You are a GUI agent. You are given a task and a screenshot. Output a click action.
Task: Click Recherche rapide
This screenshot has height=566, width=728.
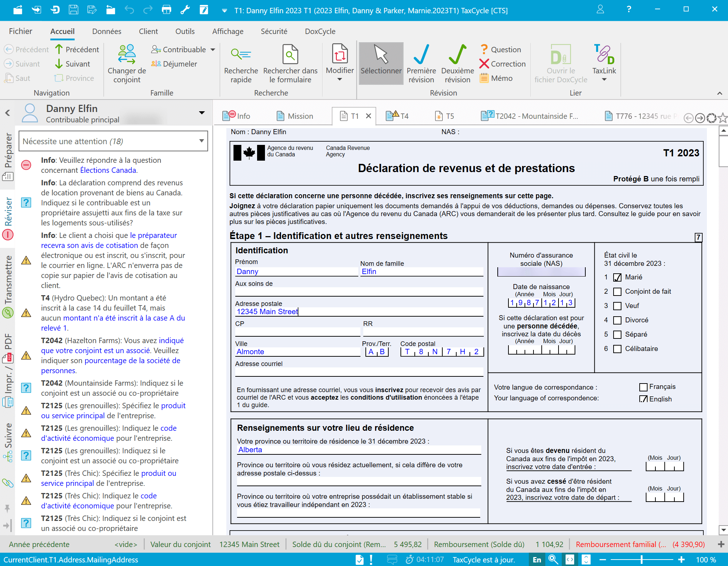pyautogui.click(x=241, y=64)
